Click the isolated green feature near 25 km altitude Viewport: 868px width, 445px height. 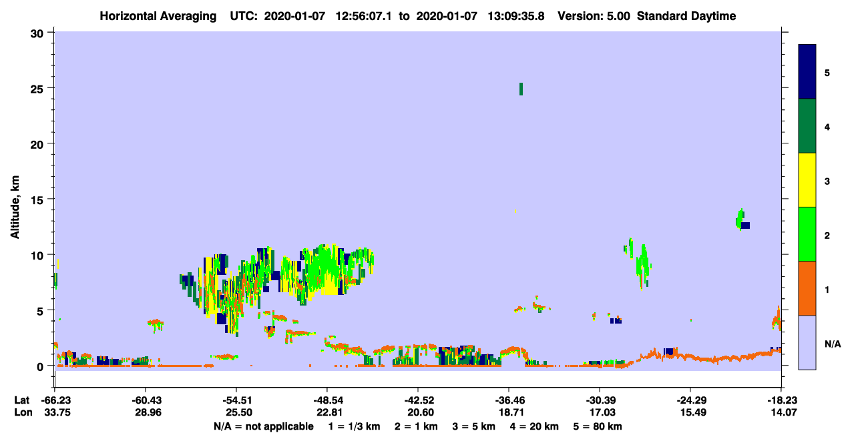click(x=521, y=89)
